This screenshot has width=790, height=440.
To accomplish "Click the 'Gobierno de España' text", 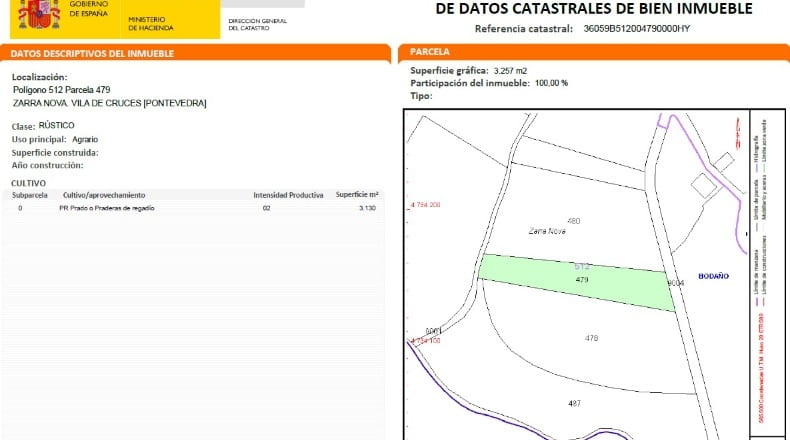I will [89, 9].
